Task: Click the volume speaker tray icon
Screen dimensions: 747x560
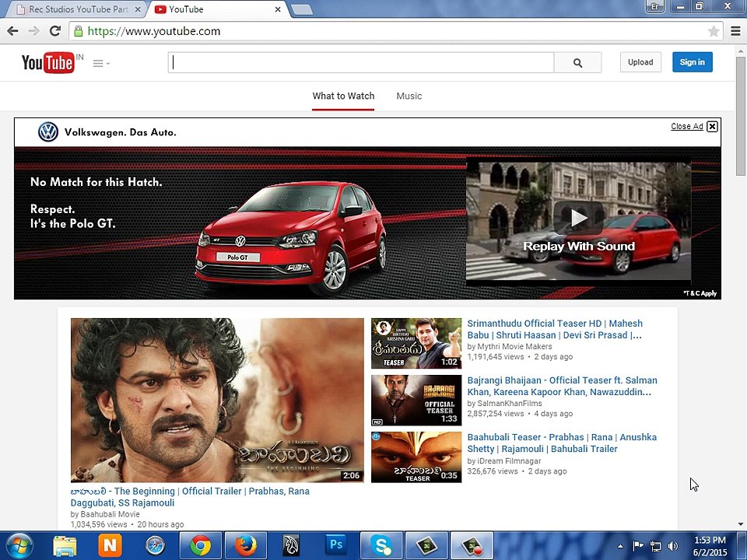Action: pyautogui.click(x=673, y=546)
